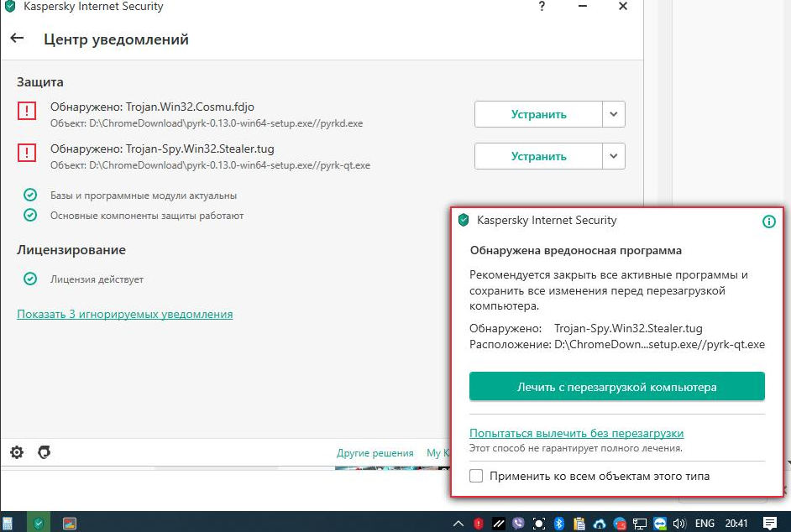Click the info icon in the alert popup
791x532 pixels.
tap(769, 222)
